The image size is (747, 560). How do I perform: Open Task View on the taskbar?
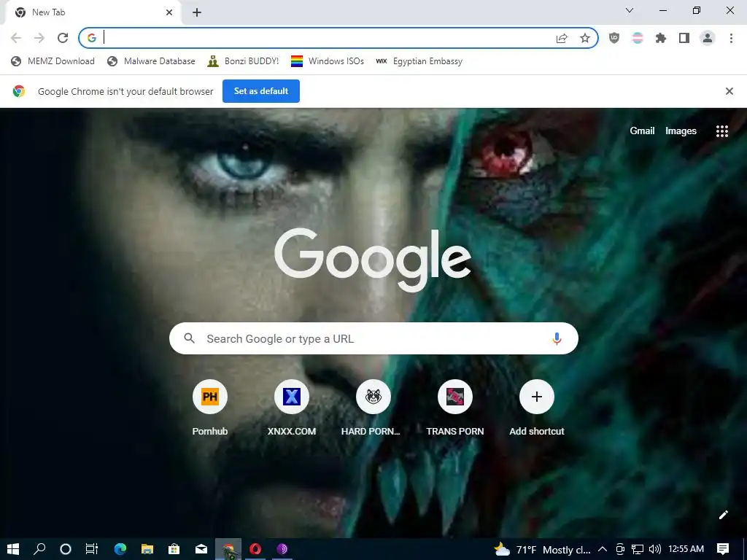click(91, 549)
